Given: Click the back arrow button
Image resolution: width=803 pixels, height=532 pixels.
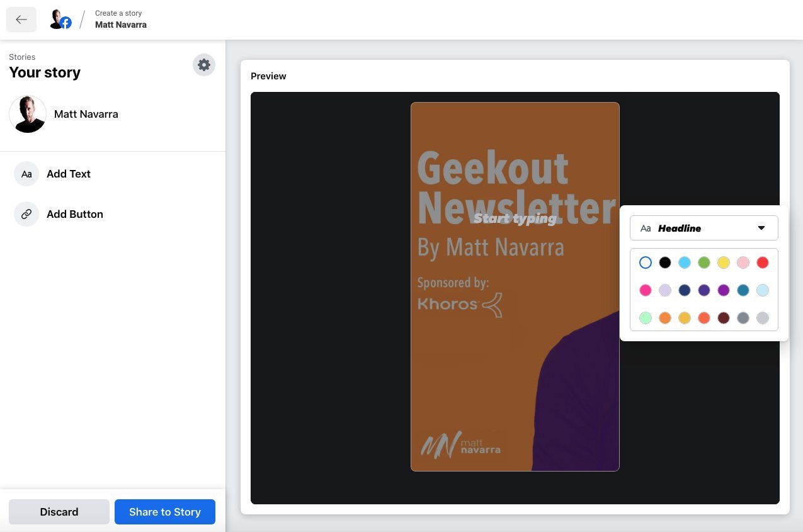Looking at the screenshot, I should point(21,20).
